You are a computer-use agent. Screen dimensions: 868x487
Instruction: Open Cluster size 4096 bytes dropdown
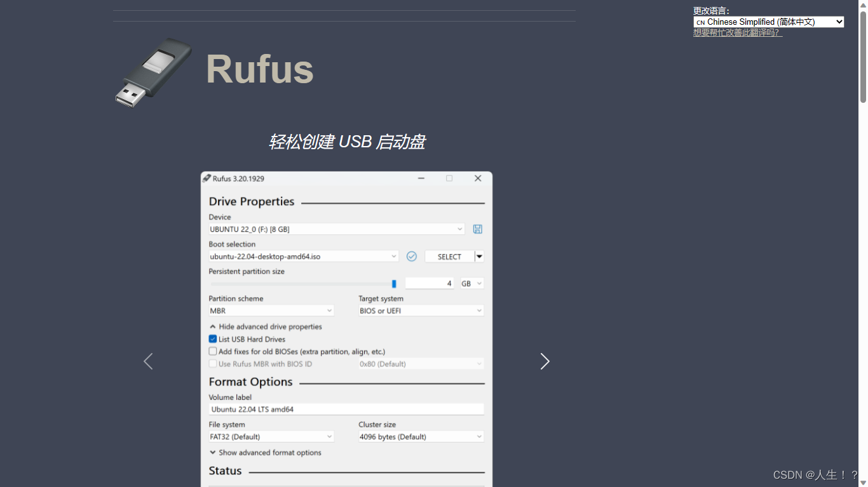tap(421, 437)
